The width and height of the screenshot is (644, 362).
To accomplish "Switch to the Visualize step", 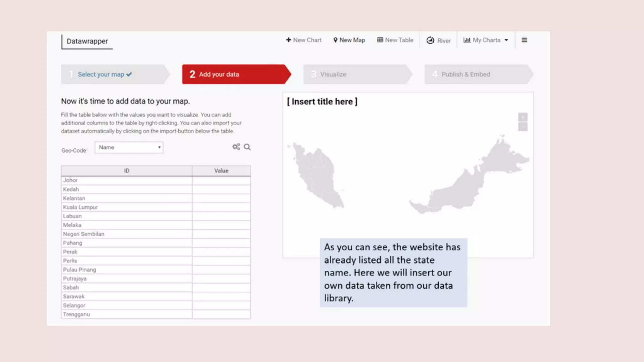I will point(333,74).
